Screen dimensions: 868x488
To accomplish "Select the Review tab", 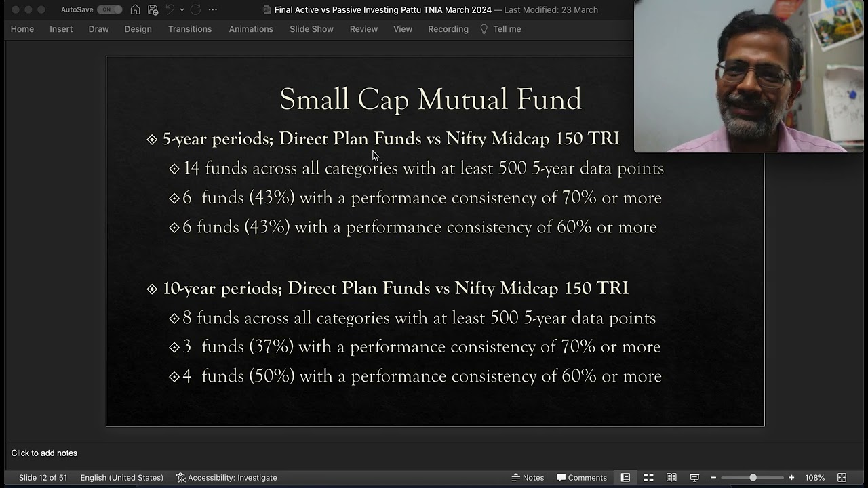I will point(363,29).
